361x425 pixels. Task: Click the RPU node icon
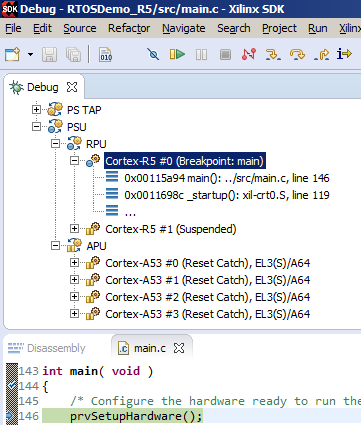coord(74,143)
